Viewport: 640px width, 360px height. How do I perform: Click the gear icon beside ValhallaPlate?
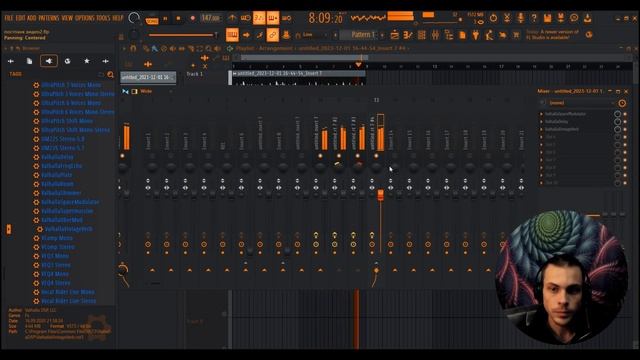click(36, 175)
